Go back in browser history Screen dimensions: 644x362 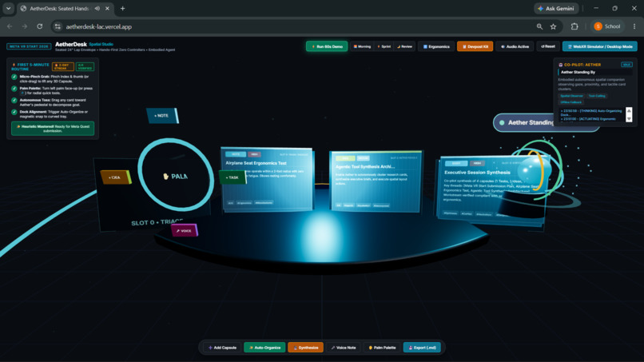10,26
